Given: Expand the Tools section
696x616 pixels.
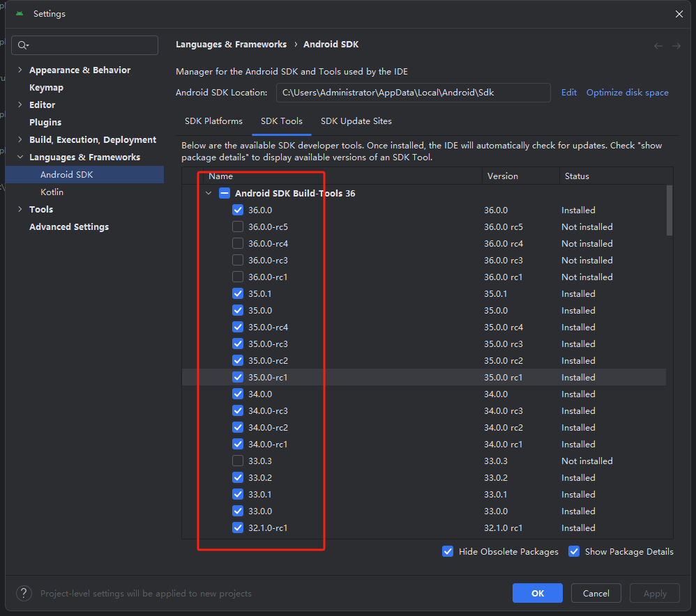Looking at the screenshot, I should [20, 209].
